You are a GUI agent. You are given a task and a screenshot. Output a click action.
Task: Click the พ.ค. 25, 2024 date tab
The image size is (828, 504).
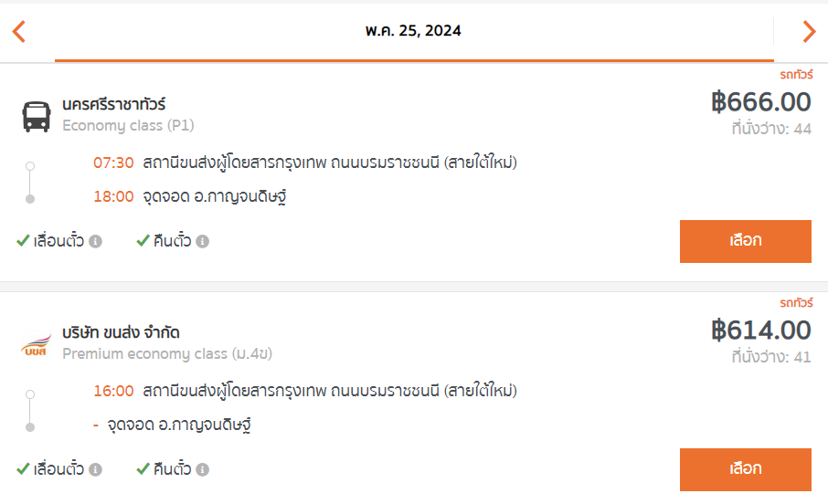[414, 31]
